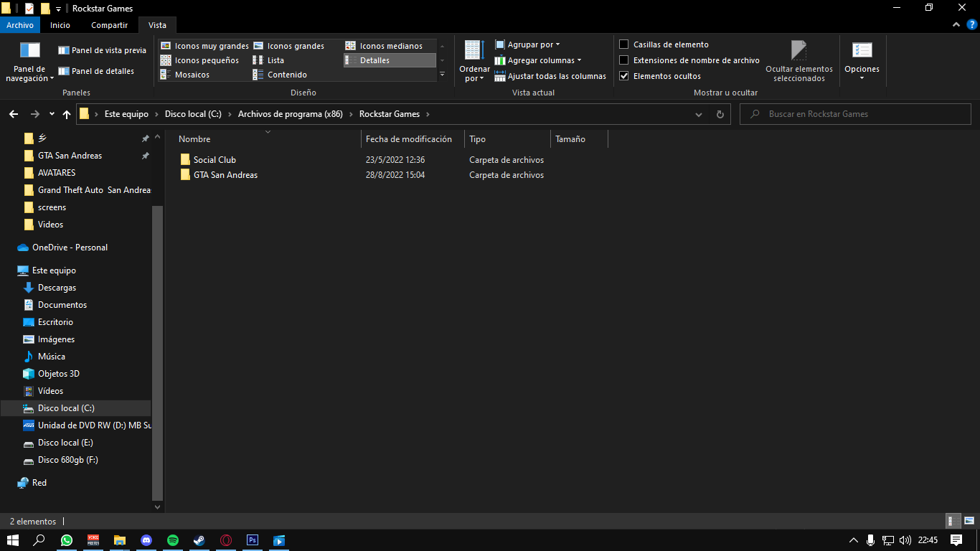The height and width of the screenshot is (551, 980).
Task: Go back with the back arrow
Action: tap(14, 114)
